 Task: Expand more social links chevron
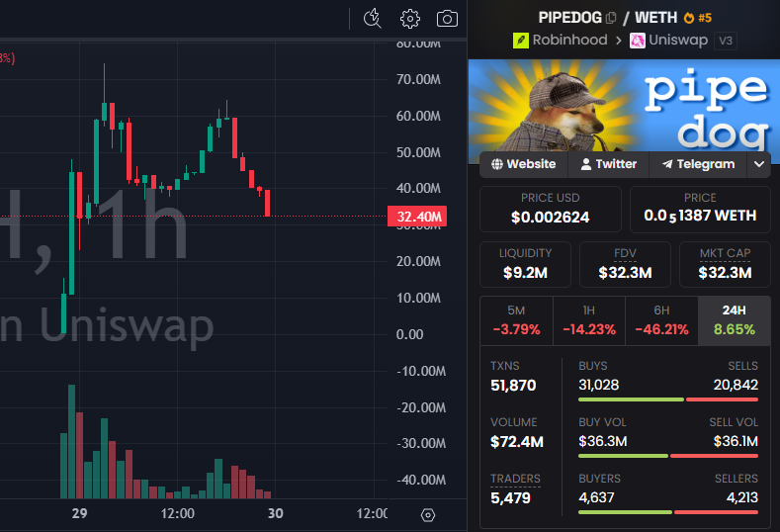tap(759, 164)
